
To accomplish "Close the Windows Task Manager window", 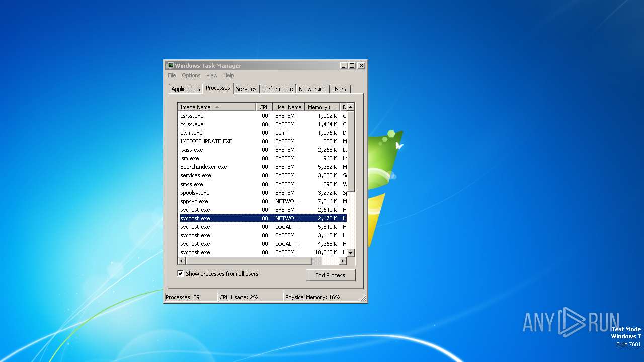I will click(361, 66).
